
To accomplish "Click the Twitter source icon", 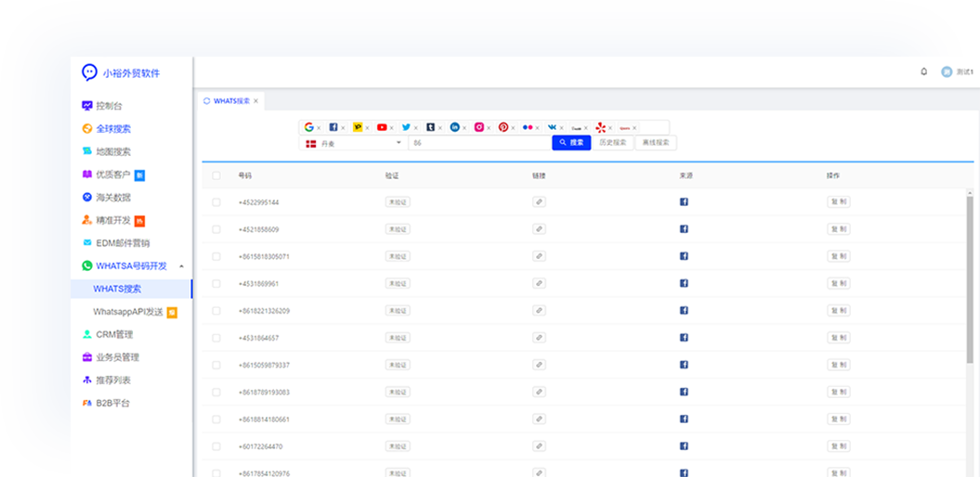I will (x=406, y=127).
